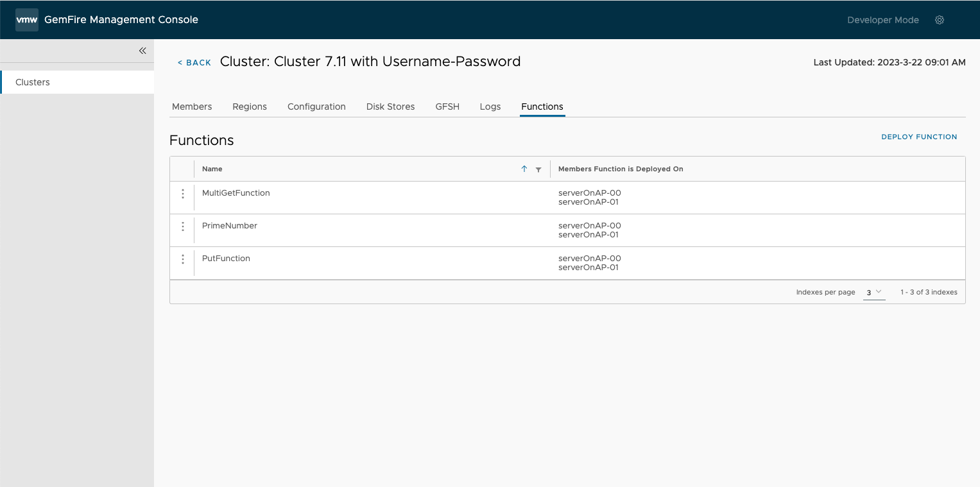Click the Cluster 7.11 page title
Image resolution: width=980 pixels, height=487 pixels.
point(370,62)
